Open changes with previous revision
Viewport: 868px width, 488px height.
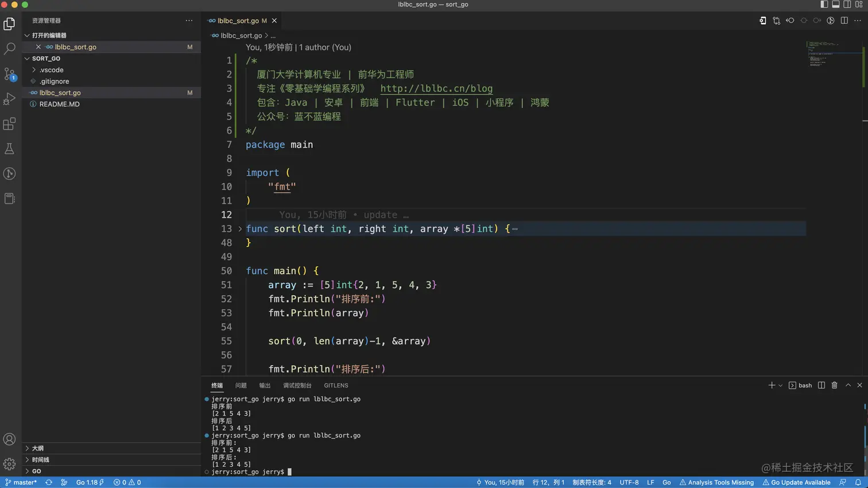pos(790,21)
